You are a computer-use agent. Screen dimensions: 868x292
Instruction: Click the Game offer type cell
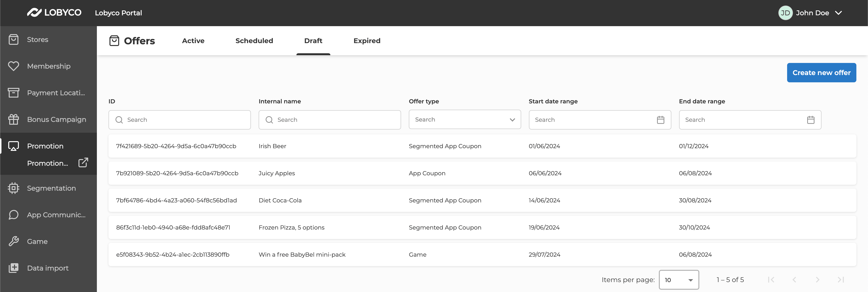418,254
